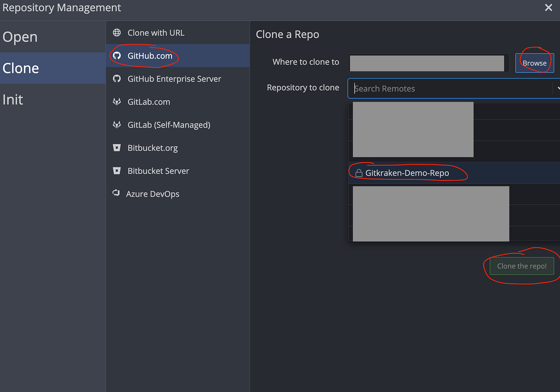Click the GitLab (Self-Managed) fox icon
The image size is (560, 392).
(x=117, y=125)
